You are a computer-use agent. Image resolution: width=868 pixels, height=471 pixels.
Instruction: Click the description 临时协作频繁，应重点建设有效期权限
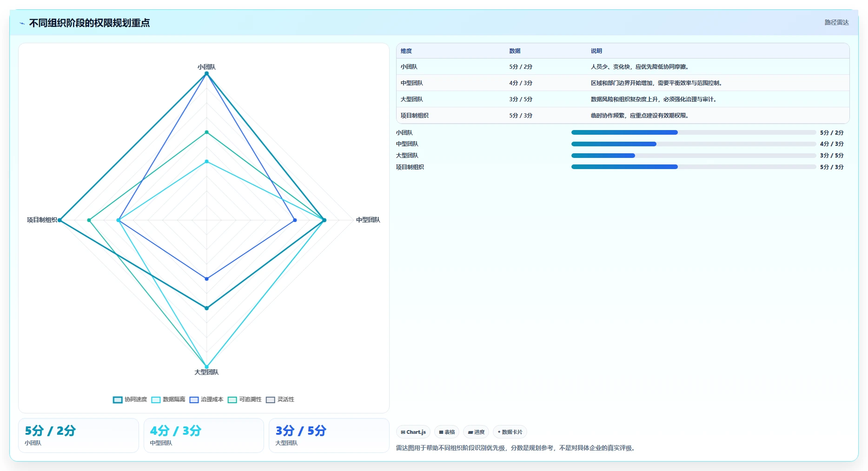pyautogui.click(x=640, y=116)
